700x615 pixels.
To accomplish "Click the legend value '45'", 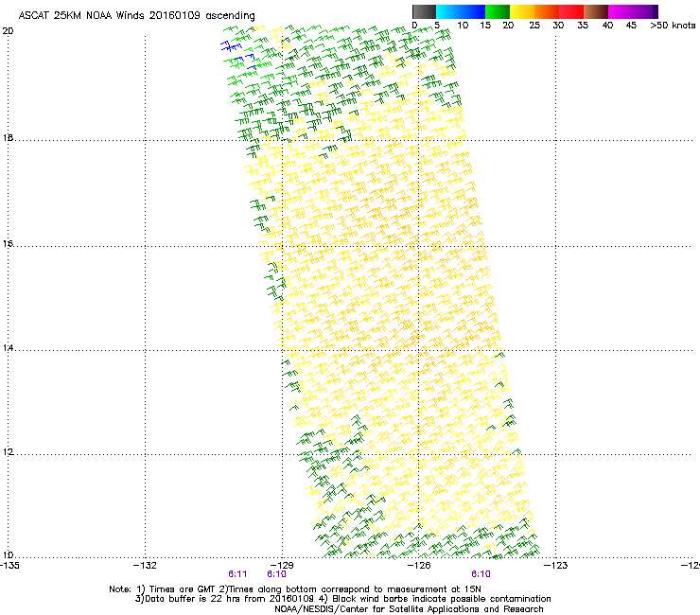I will point(631,26).
